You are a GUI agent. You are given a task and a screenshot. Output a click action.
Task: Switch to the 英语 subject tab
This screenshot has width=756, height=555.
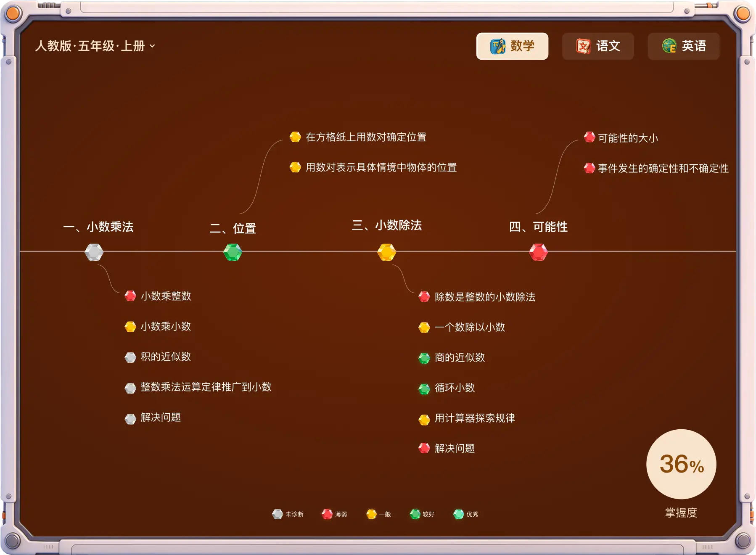coord(684,46)
